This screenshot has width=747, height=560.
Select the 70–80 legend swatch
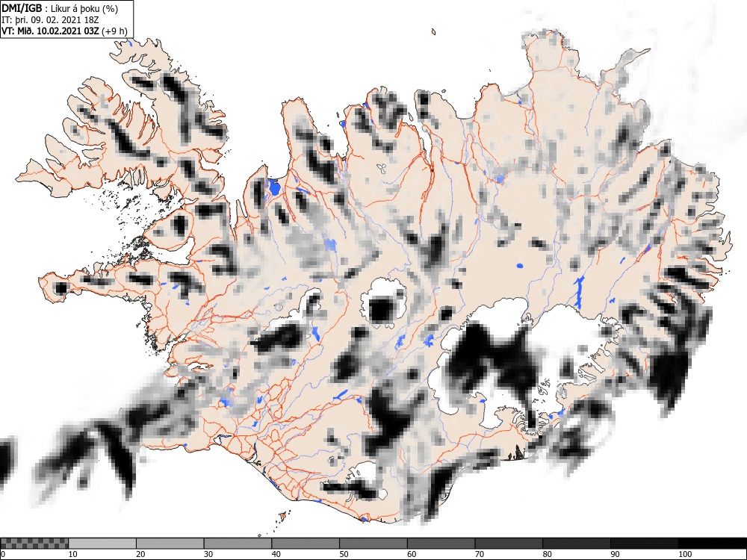point(509,544)
